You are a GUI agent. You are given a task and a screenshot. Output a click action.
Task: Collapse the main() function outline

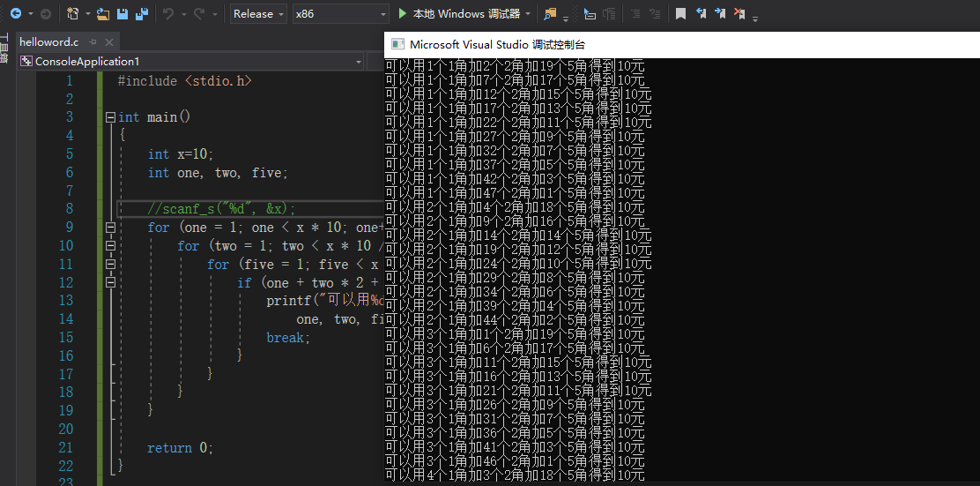pos(111,117)
